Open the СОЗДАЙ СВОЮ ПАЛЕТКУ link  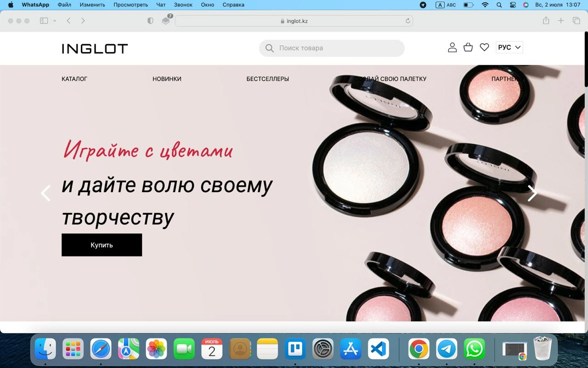390,79
